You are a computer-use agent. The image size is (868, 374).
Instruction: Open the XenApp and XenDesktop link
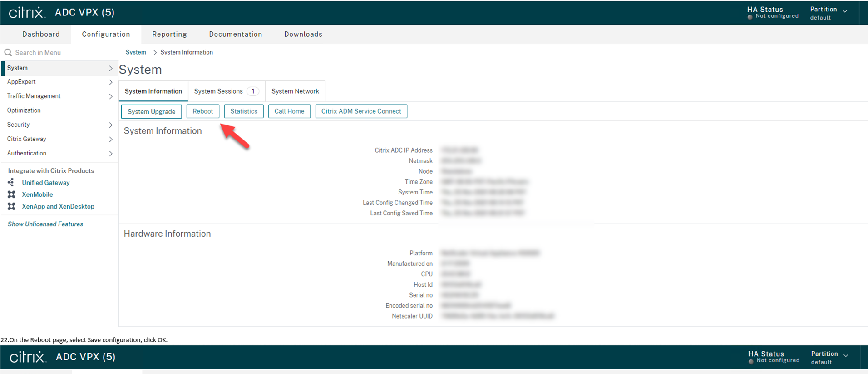(58, 206)
